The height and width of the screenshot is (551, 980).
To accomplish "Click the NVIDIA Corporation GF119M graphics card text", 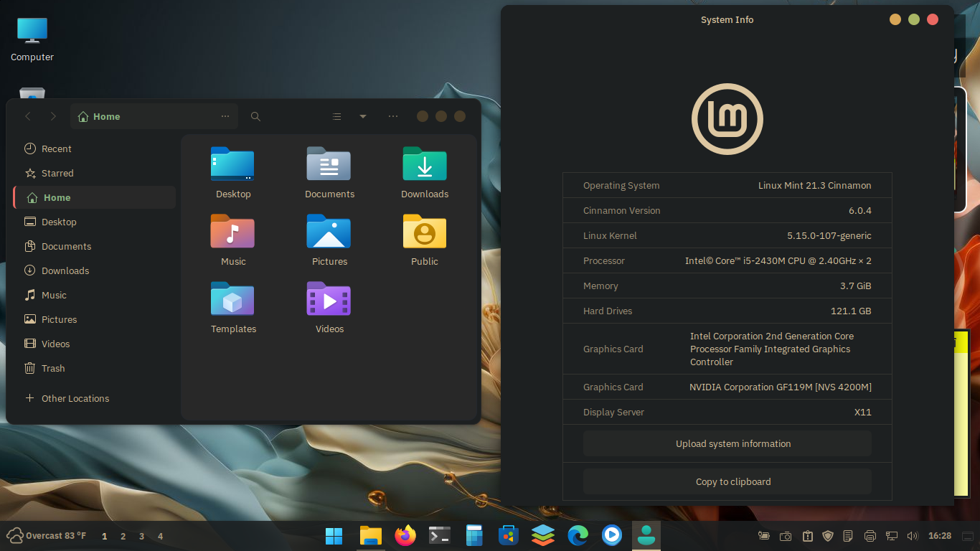I will (781, 387).
